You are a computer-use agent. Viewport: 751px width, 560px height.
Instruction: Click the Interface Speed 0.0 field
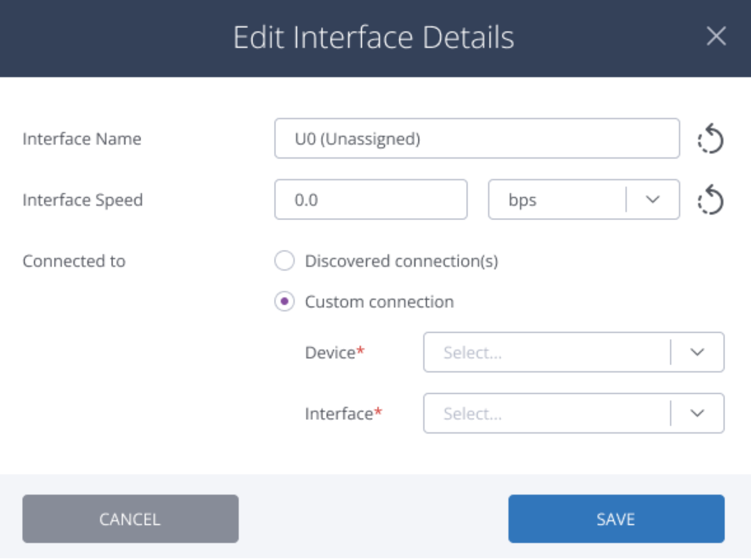tap(371, 199)
